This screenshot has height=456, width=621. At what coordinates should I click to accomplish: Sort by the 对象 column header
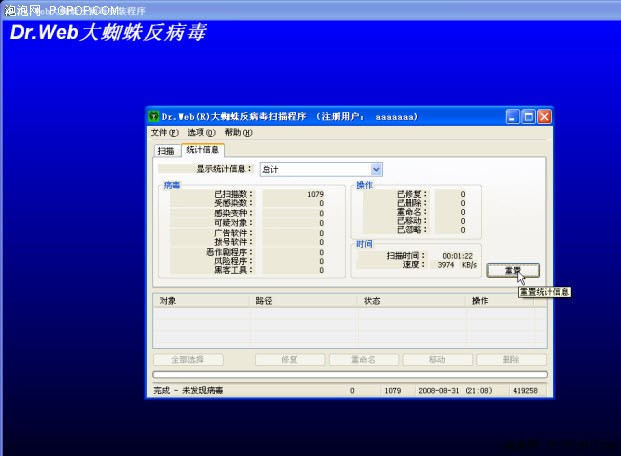pyautogui.click(x=201, y=301)
